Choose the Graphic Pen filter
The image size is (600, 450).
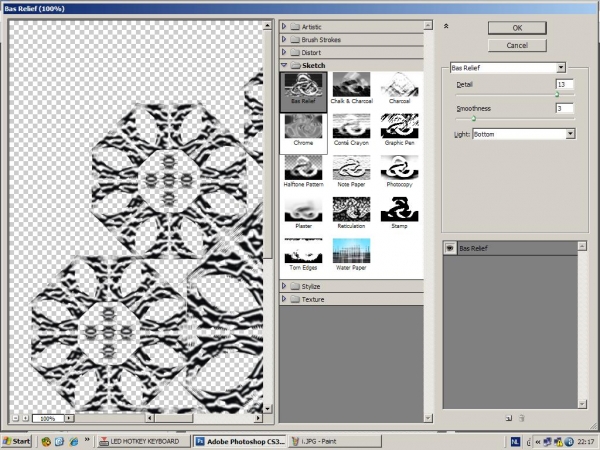pyautogui.click(x=399, y=130)
